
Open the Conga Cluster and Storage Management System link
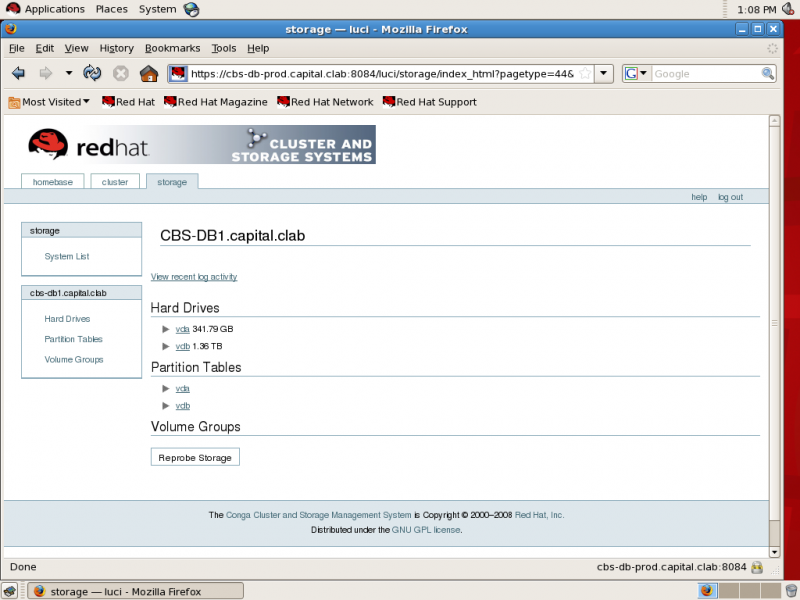(318, 515)
